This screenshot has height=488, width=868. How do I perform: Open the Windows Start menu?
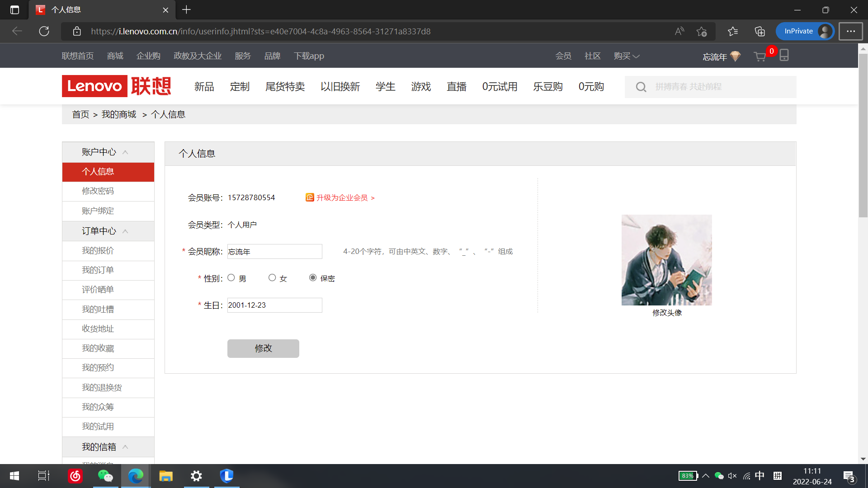pyautogui.click(x=14, y=476)
